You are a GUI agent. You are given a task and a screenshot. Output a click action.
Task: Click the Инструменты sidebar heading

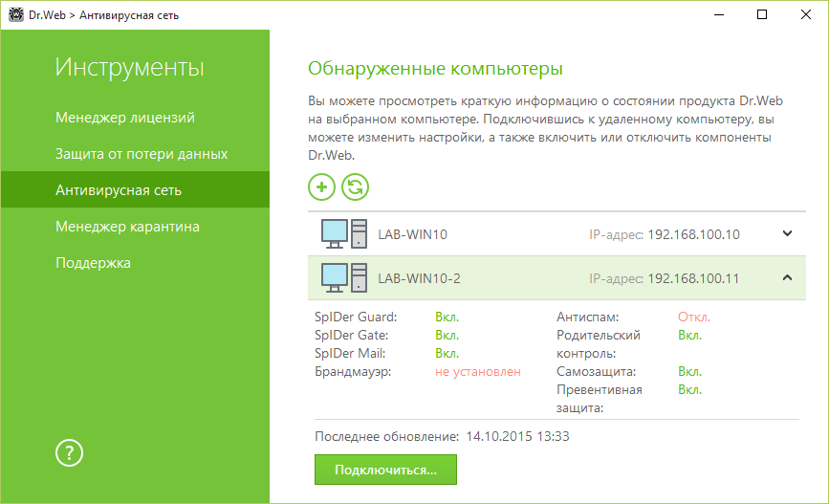pos(129,68)
